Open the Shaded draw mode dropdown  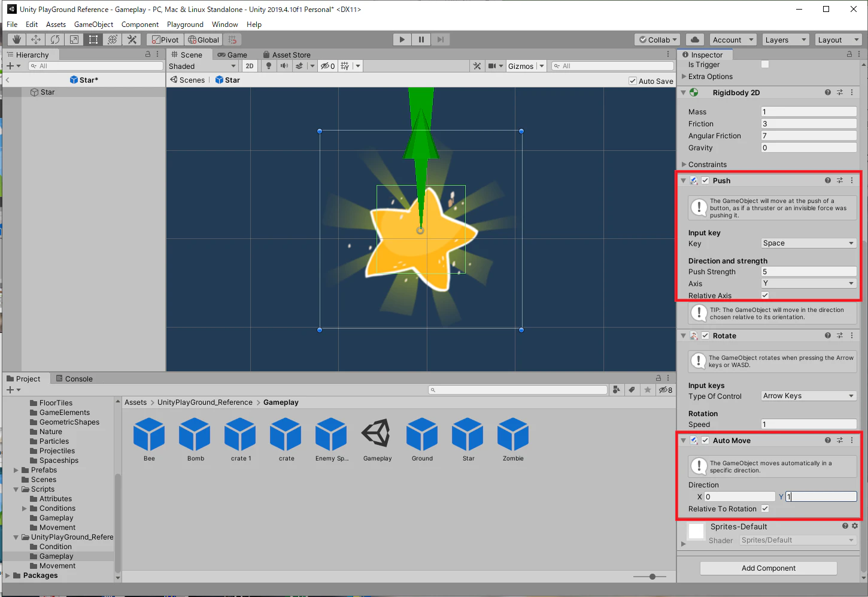[202, 66]
